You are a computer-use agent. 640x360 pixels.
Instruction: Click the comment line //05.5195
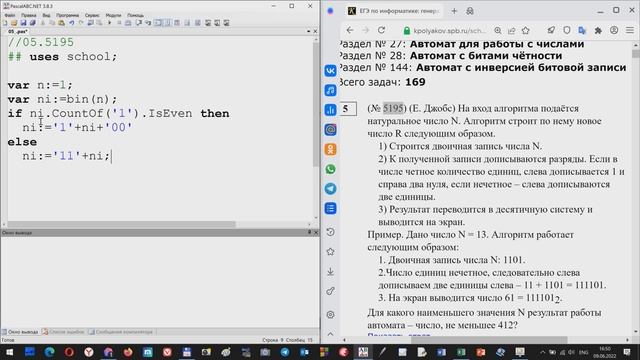(x=41, y=42)
